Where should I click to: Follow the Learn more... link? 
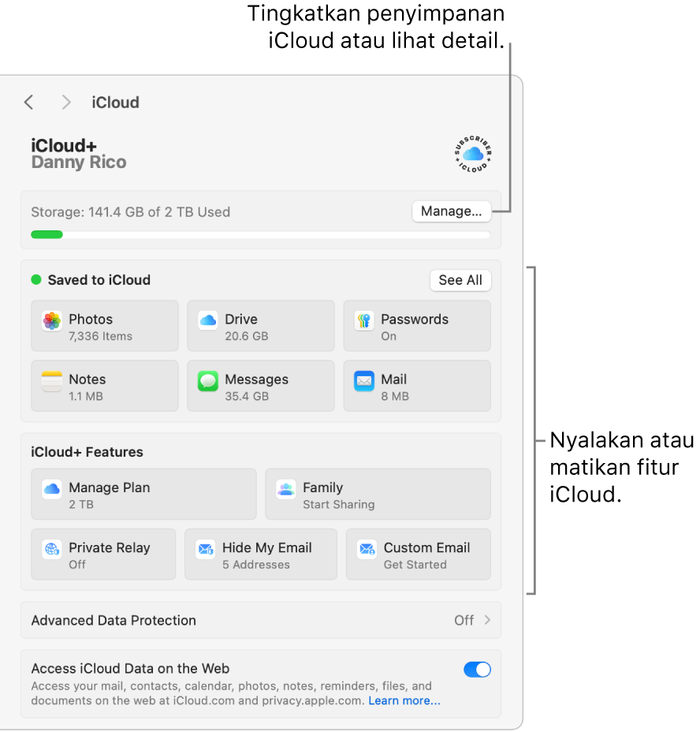pos(404,700)
